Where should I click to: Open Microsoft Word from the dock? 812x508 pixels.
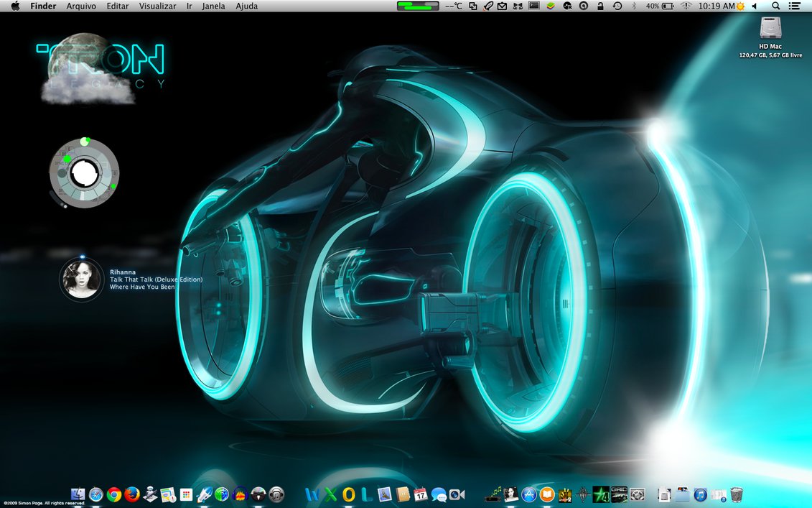(312, 494)
